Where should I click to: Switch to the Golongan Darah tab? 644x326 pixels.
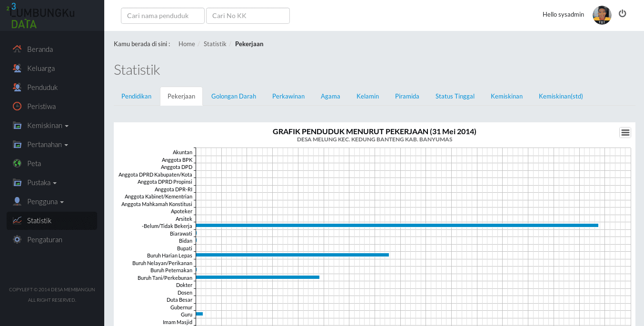click(234, 96)
